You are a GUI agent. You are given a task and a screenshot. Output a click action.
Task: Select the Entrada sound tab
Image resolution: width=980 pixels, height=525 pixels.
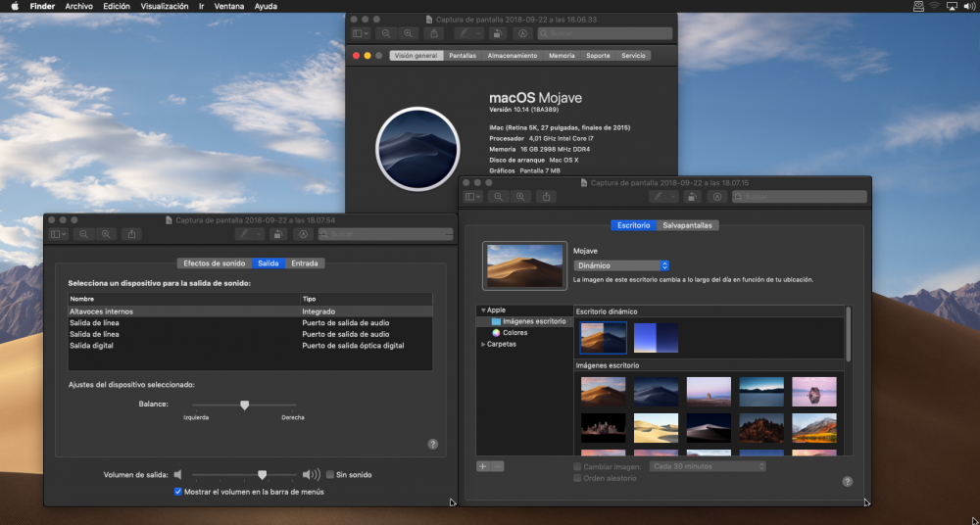[305, 263]
